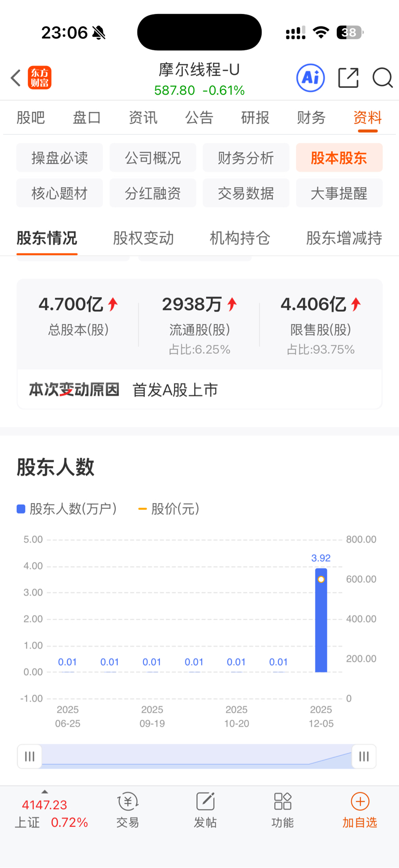The image size is (399, 868).
Task: Tap the status bar battery indicator
Action: pyautogui.click(x=350, y=33)
